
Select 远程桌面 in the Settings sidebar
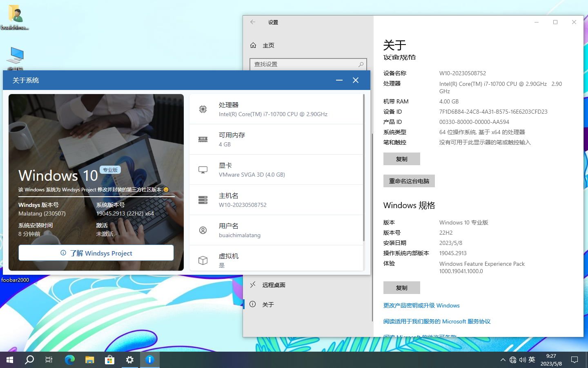point(273,285)
